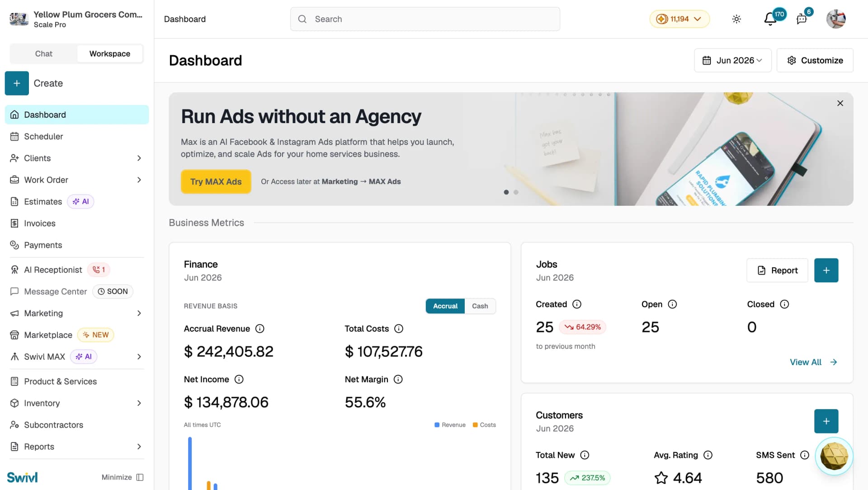Click the info icon beside Created jobs
The image size is (868, 490).
click(577, 304)
